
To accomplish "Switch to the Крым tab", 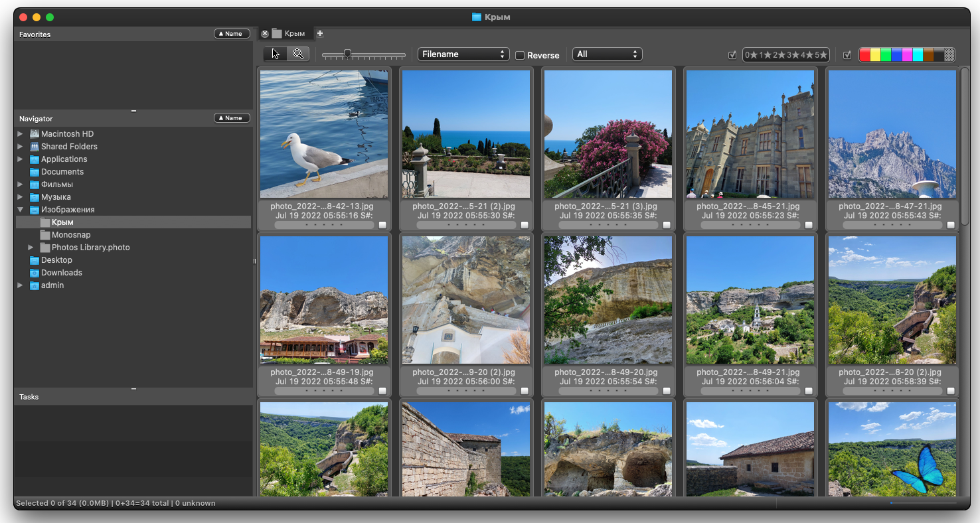I will (285, 33).
